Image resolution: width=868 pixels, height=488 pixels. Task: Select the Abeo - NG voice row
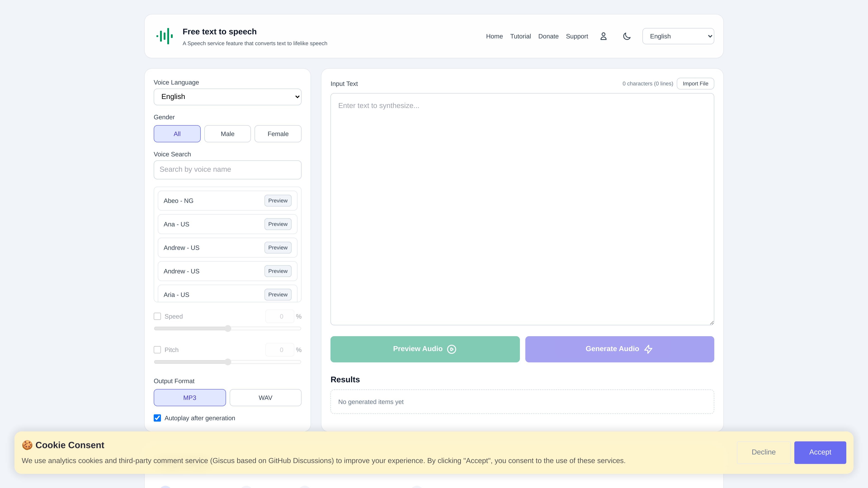pyautogui.click(x=227, y=200)
